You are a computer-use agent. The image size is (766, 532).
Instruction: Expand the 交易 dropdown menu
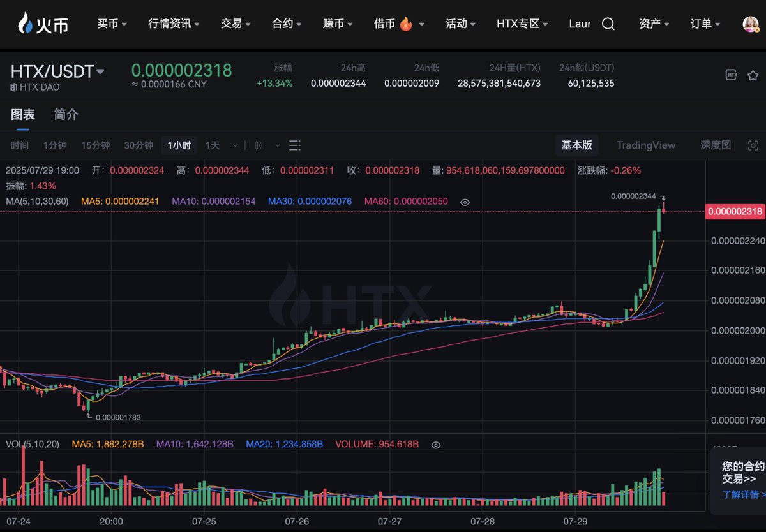[236, 24]
